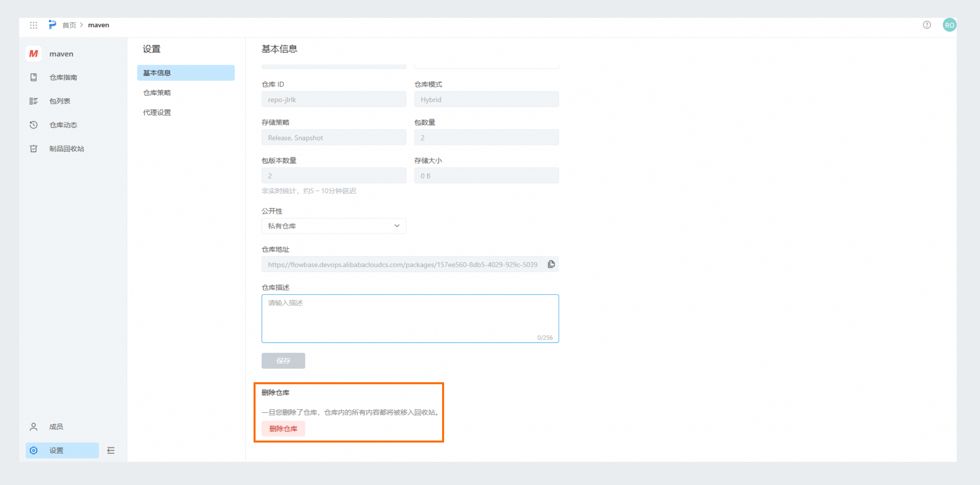This screenshot has height=485, width=980.
Task: Click the 基本信息 page heading
Action: [x=279, y=49]
